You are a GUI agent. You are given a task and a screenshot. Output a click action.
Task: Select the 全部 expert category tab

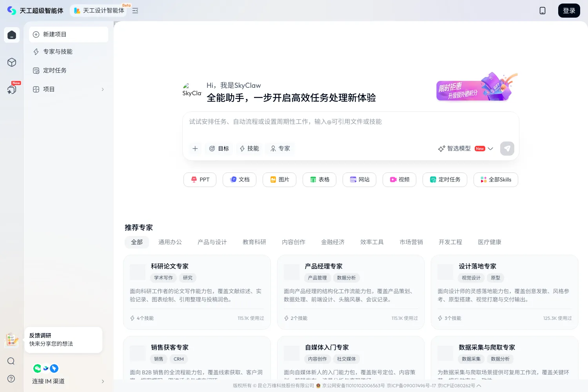[137, 242]
